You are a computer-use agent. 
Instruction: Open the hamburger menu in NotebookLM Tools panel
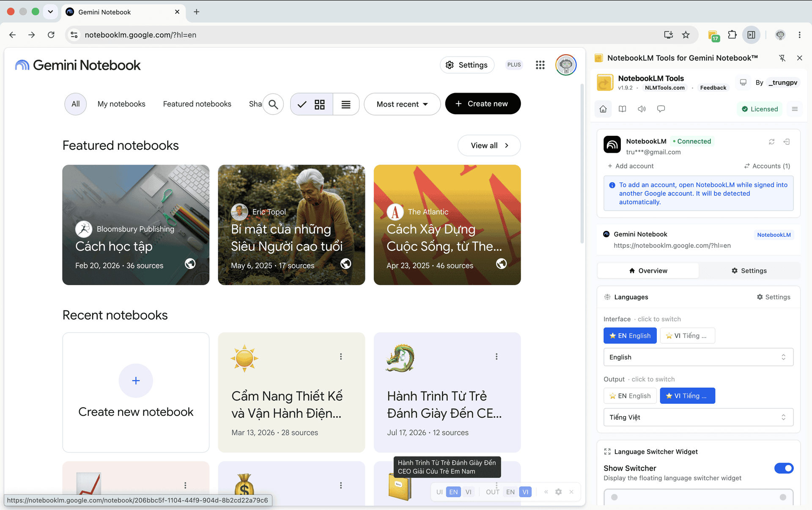click(795, 109)
